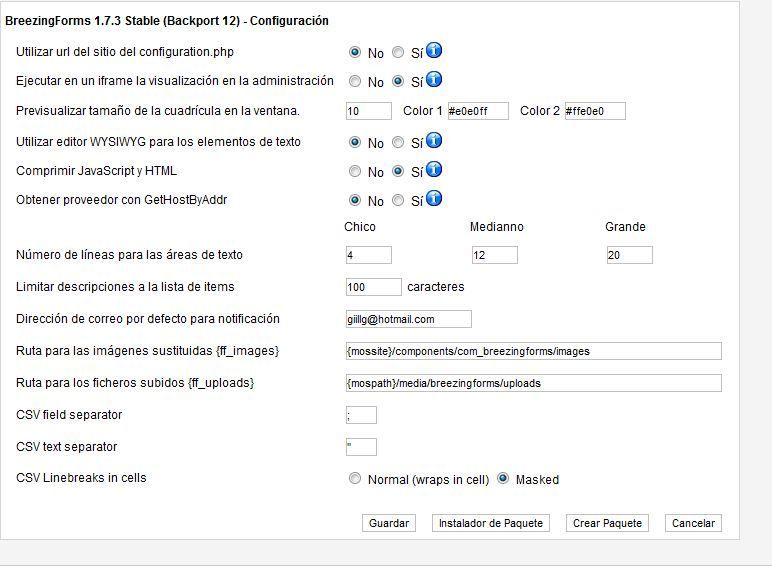Viewport: 772px width, 576px height.
Task: Open Instalador de Paquete
Action: click(x=491, y=523)
